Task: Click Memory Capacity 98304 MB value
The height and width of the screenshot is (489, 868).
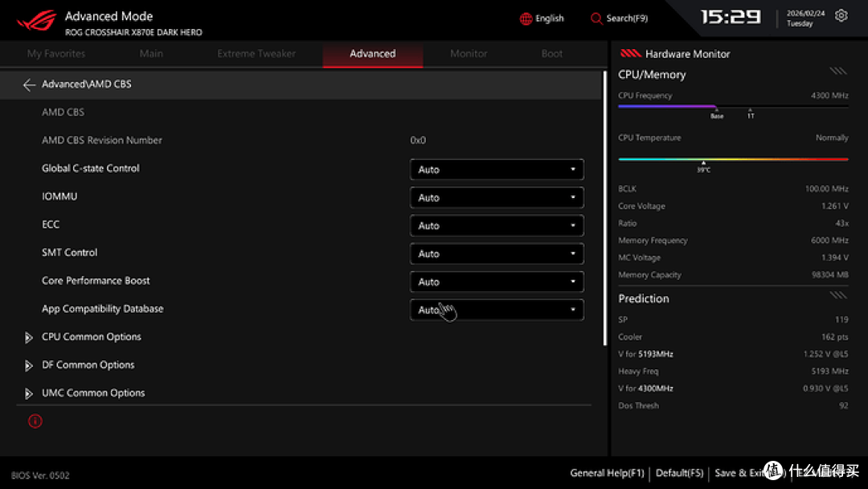Action: [831, 275]
